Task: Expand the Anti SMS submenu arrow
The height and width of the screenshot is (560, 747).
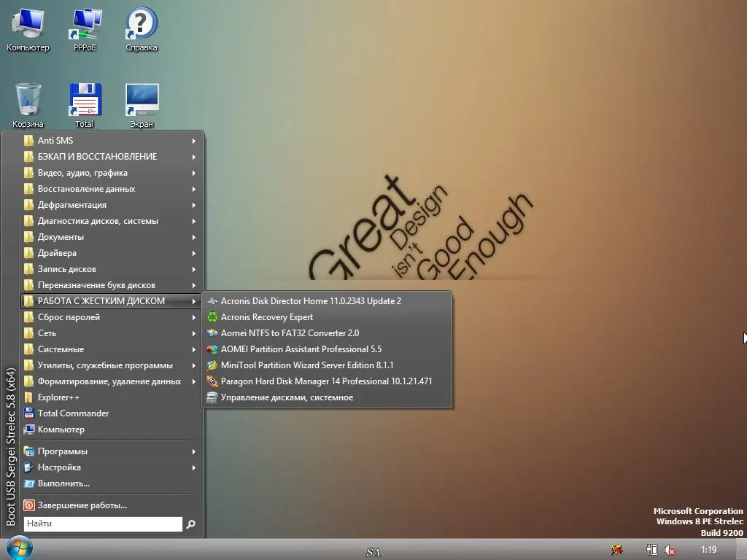Action: click(194, 141)
